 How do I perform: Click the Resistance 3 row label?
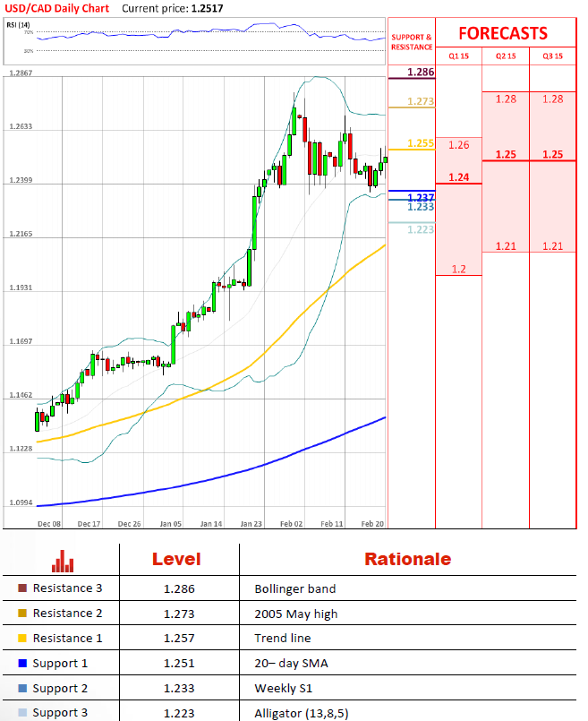click(x=67, y=588)
